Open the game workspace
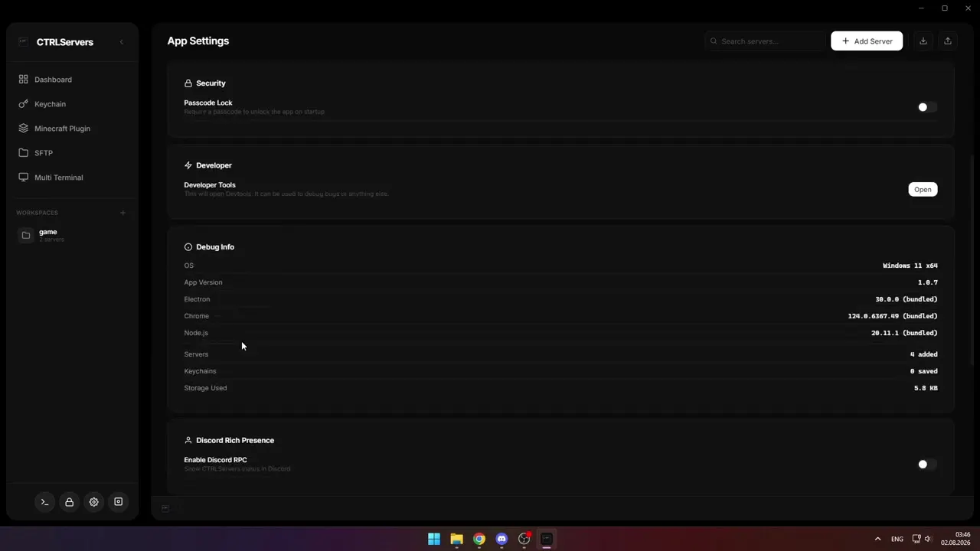Image resolution: width=980 pixels, height=551 pixels. coord(72,235)
